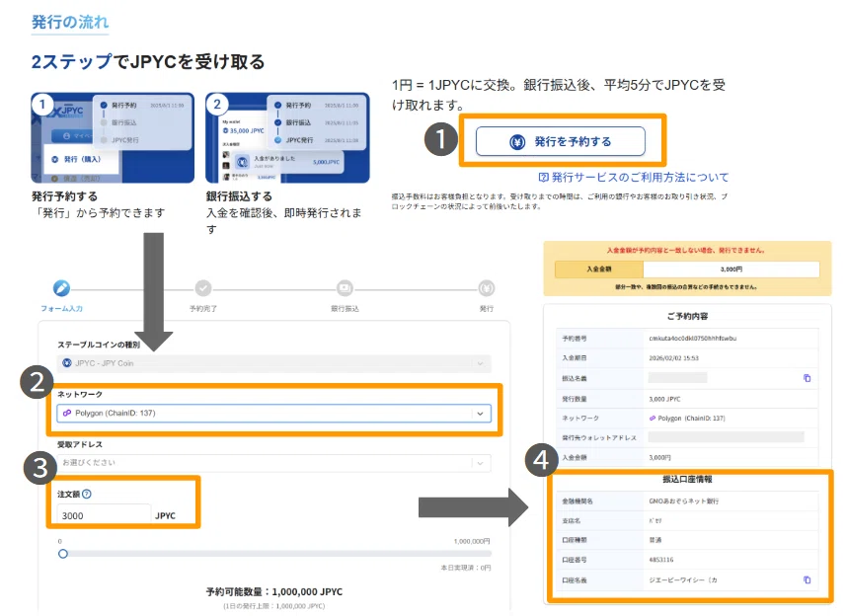Click the 1,000,000円 slider maximum label
846x616 pixels.
(472, 541)
